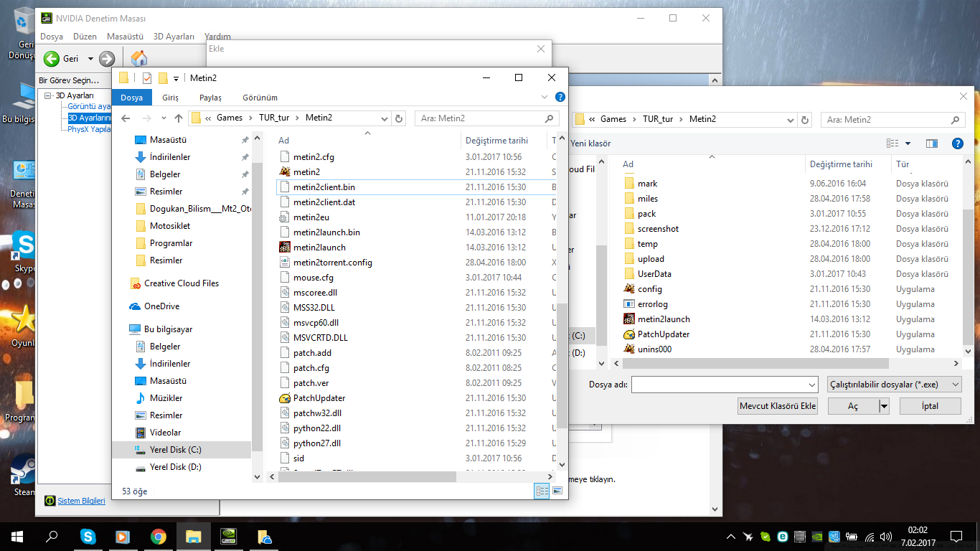Click the green Geri back arrow in NVIDIA
The image size is (980, 551).
(x=52, y=59)
